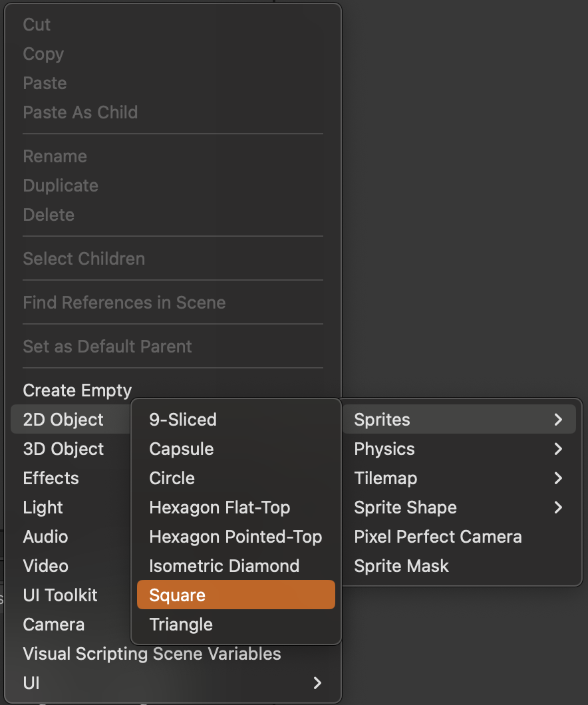The width and height of the screenshot is (588, 705).
Task: Open the 3D Object menu entry
Action: [x=63, y=449]
